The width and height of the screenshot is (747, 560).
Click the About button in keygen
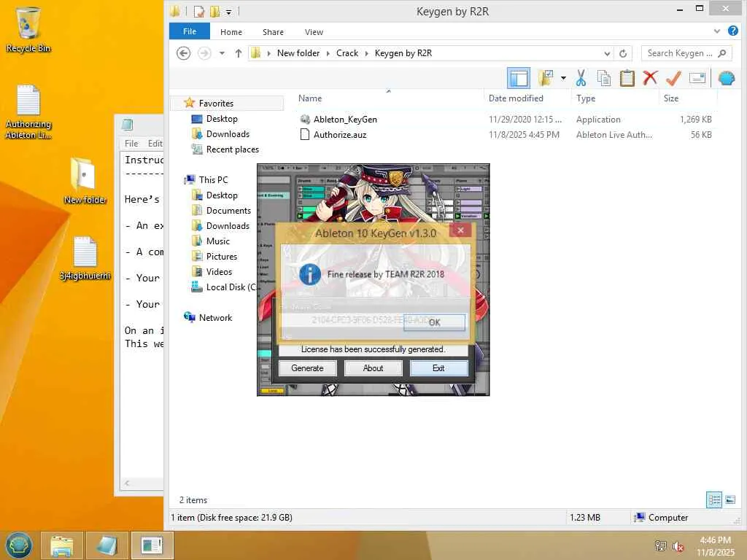(373, 368)
